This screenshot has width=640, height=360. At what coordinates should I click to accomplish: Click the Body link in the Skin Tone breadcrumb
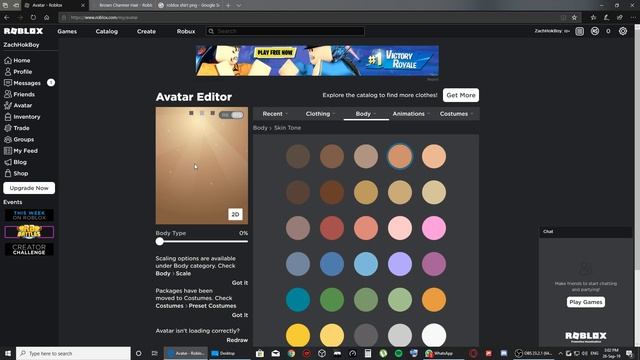tap(260, 128)
